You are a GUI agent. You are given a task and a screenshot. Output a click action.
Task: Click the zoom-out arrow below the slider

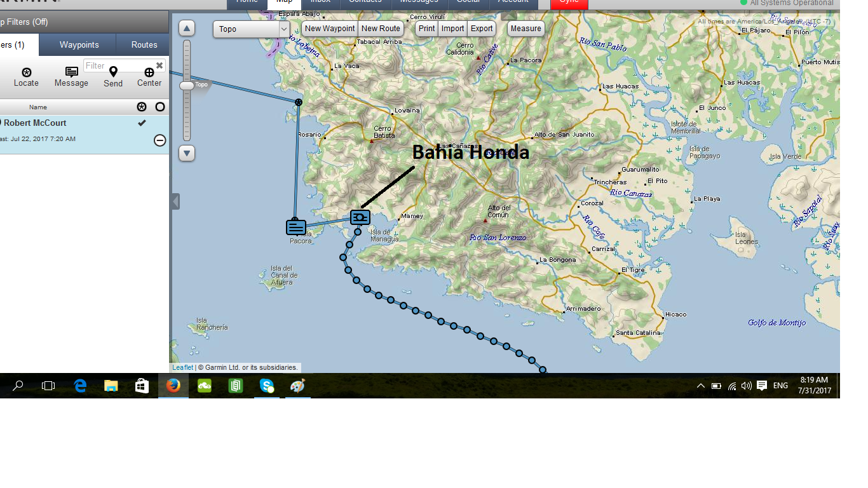pyautogui.click(x=186, y=153)
